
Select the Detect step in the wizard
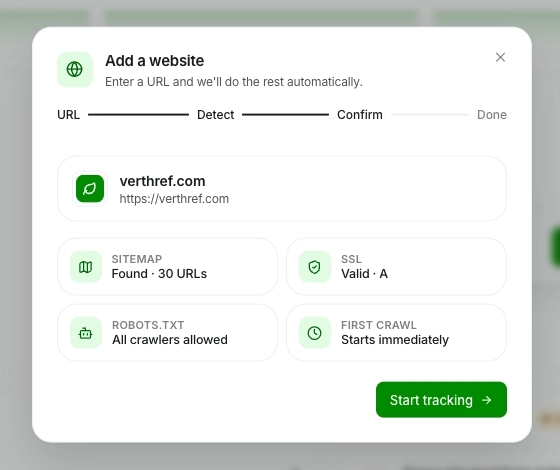[215, 115]
